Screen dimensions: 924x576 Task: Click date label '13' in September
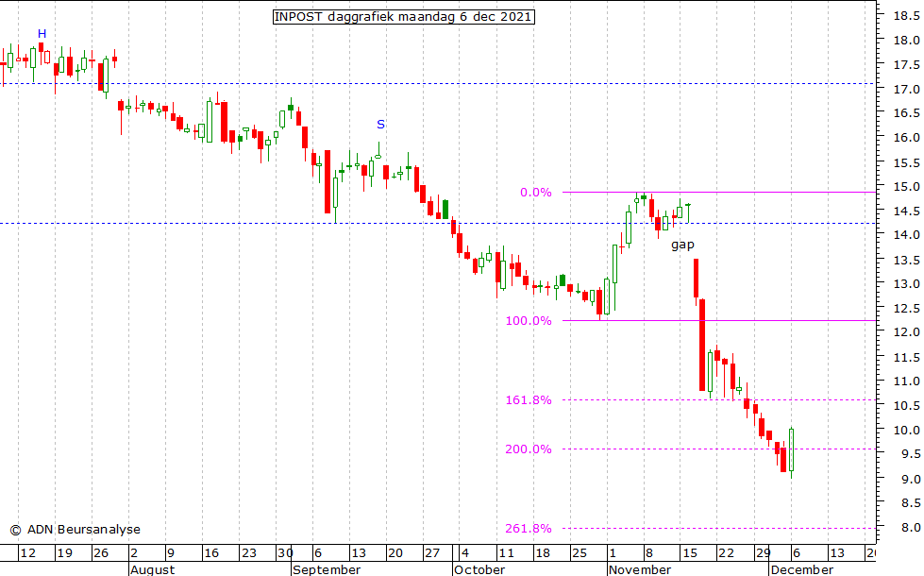359,553
